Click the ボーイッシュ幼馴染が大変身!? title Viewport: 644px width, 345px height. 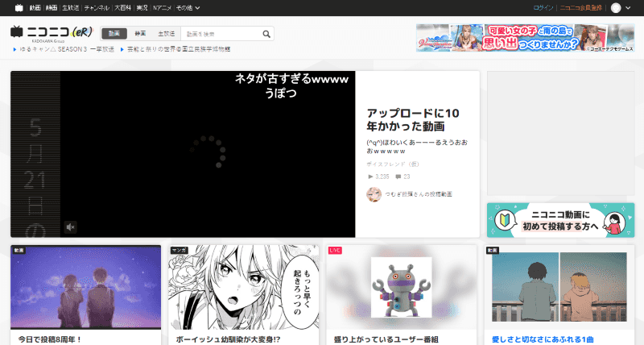click(228, 339)
